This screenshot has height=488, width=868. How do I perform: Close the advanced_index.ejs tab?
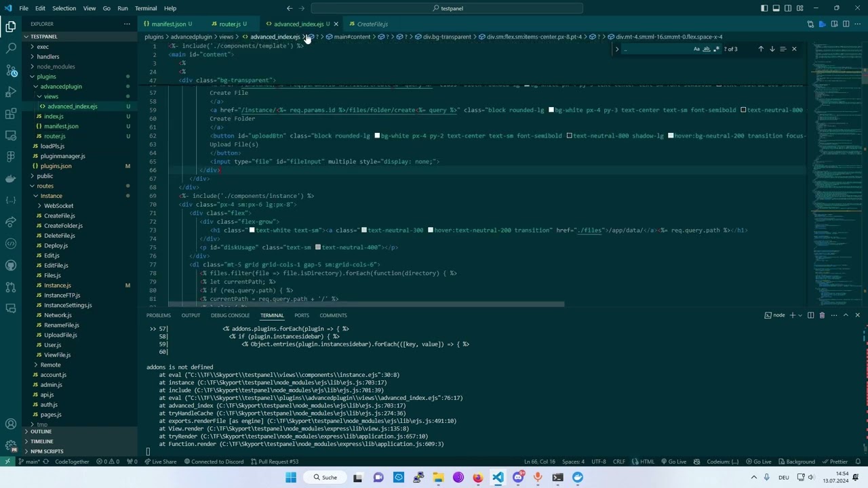pyautogui.click(x=336, y=24)
